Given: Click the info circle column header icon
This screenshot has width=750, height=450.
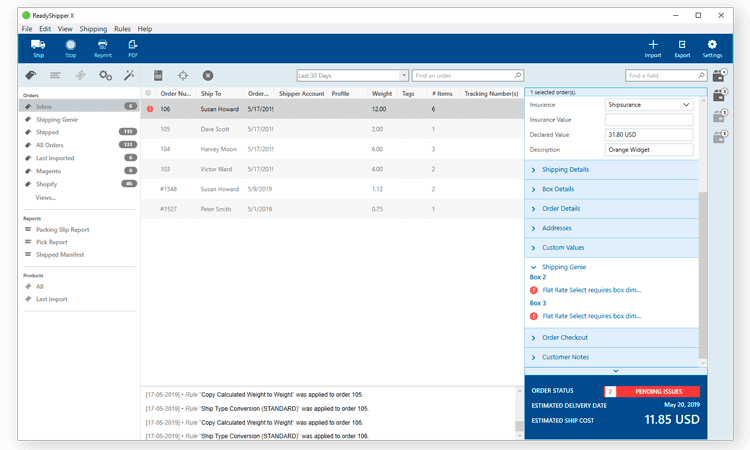Looking at the screenshot, I should [148, 93].
